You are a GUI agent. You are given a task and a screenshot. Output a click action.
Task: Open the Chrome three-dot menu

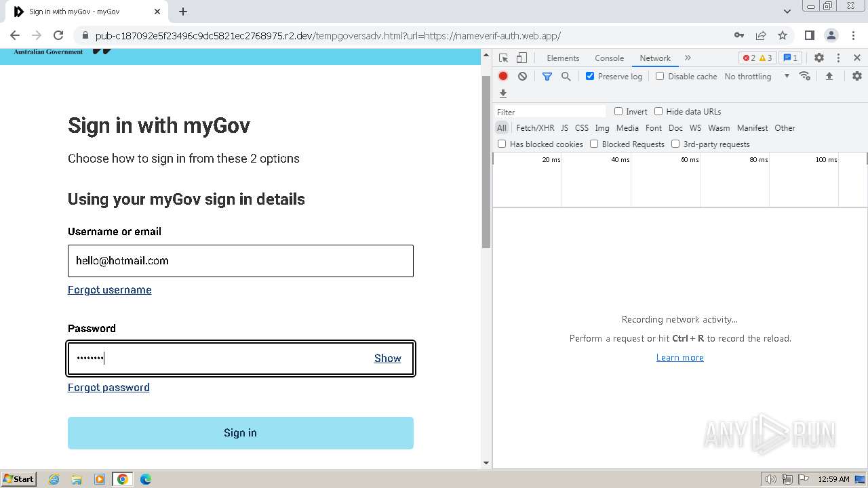[x=852, y=35]
